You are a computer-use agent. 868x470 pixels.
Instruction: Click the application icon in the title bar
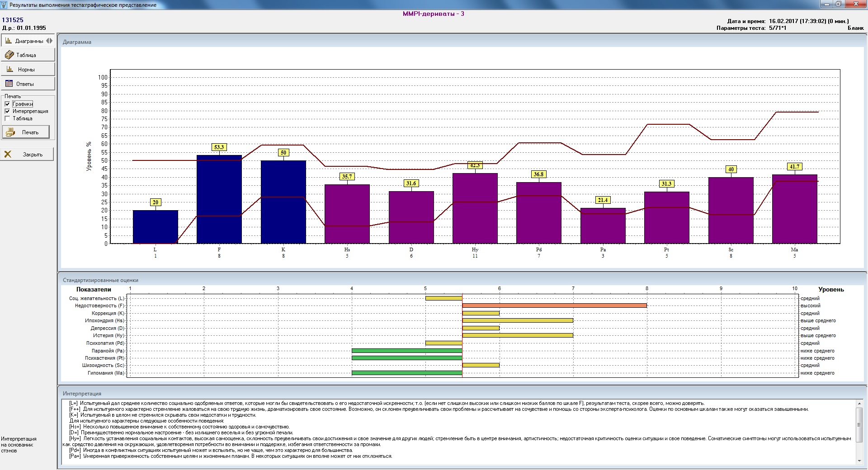(5, 5)
